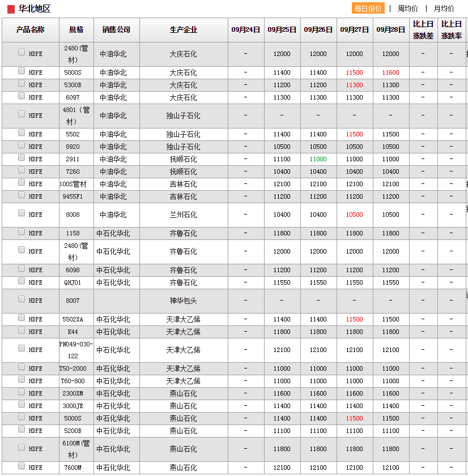Select the checkbox for 7600M row
The image size is (468, 476).
click(x=22, y=466)
